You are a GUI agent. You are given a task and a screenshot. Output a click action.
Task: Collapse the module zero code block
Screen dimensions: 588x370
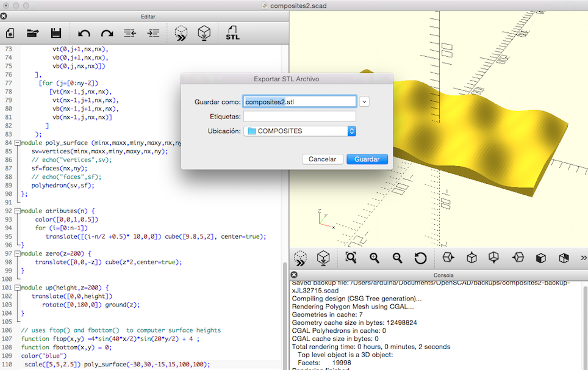coord(17,253)
